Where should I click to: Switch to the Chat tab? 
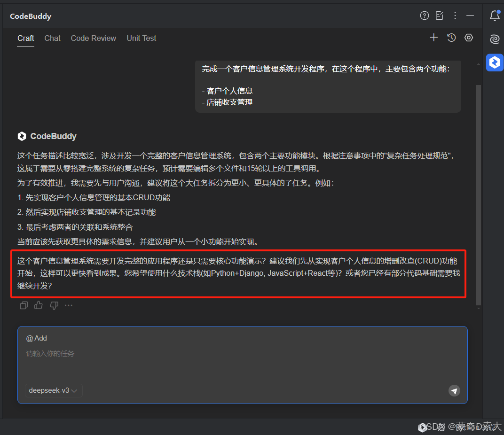(x=52, y=38)
